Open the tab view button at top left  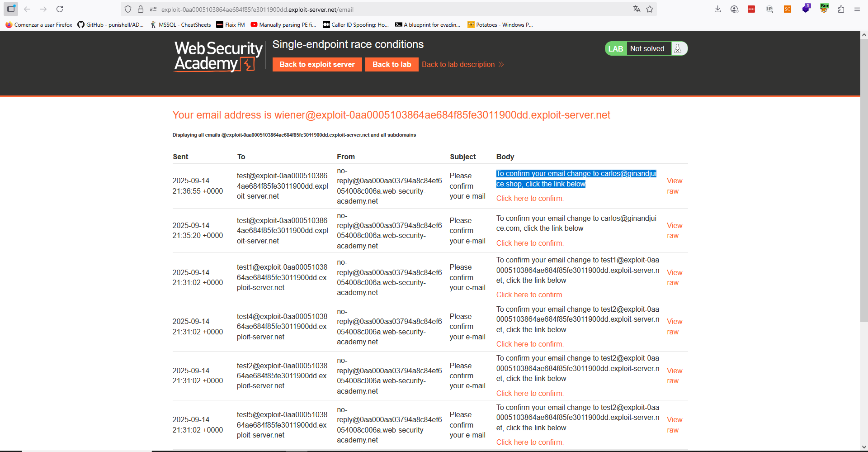11,9
